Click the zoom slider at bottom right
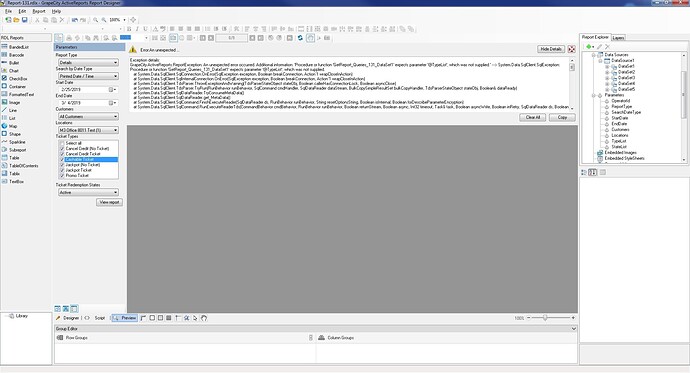 [551, 318]
